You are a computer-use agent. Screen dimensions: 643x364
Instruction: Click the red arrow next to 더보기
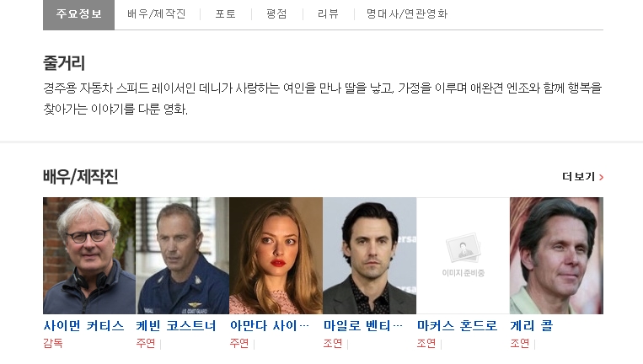click(x=601, y=177)
